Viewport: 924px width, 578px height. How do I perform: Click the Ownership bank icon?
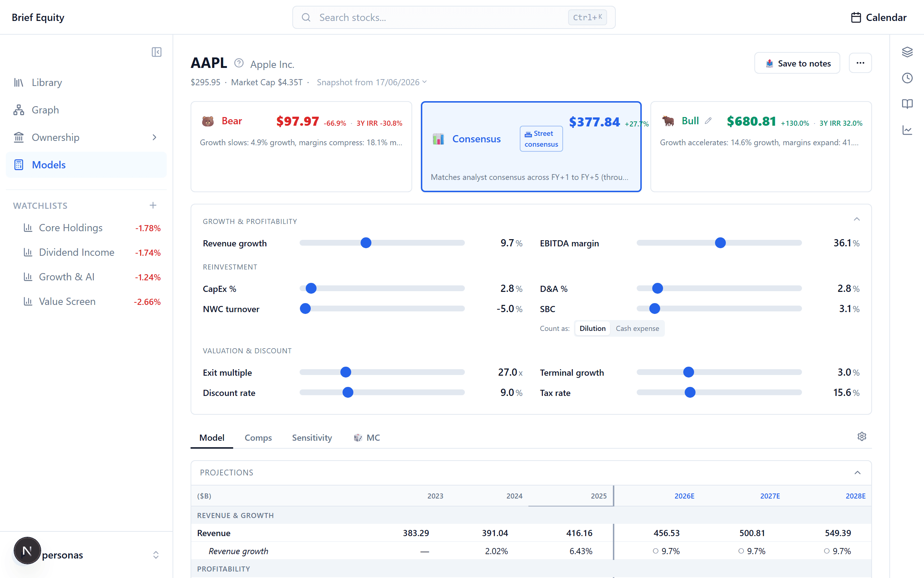(19, 137)
